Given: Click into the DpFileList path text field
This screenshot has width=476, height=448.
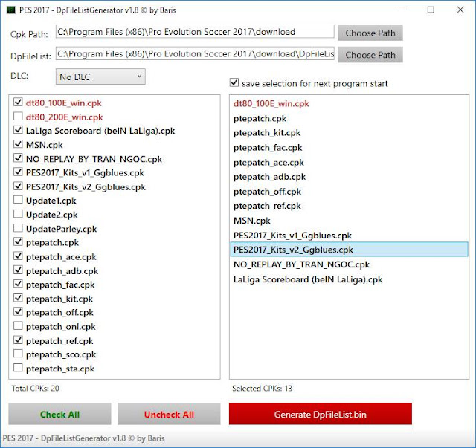Looking at the screenshot, I should (x=195, y=53).
